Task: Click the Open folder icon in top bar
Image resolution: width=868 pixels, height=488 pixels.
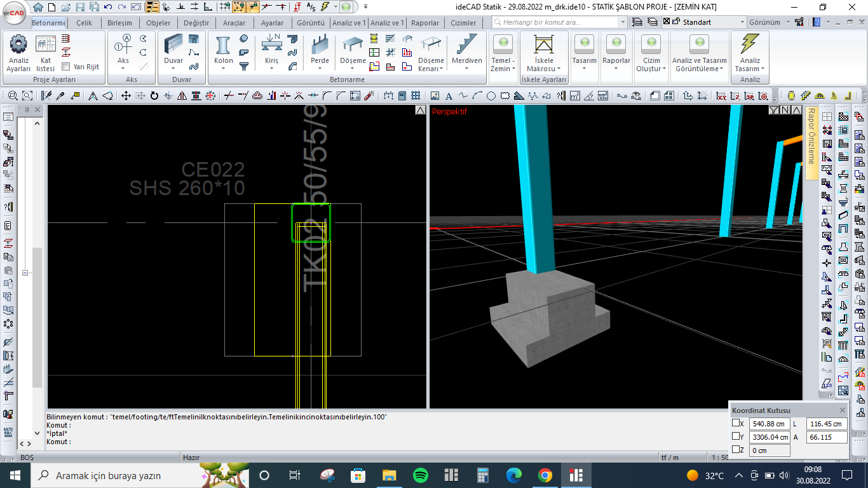Action: (66, 7)
